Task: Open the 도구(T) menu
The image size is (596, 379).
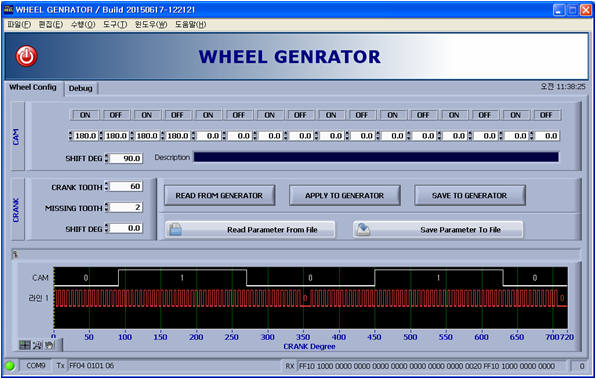Action: coord(115,25)
